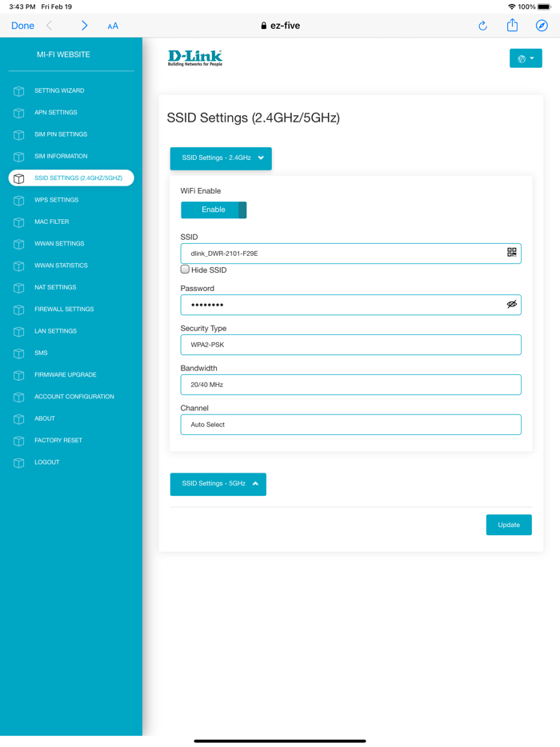The height and width of the screenshot is (747, 560).
Task: Select the active SSID Settings (2.4GHz/5GHz) item
Action: [71, 178]
